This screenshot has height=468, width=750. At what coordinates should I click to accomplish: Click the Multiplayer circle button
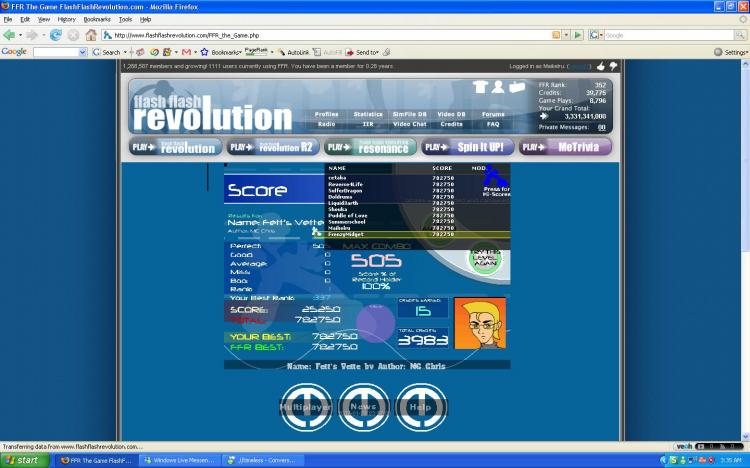(x=306, y=407)
